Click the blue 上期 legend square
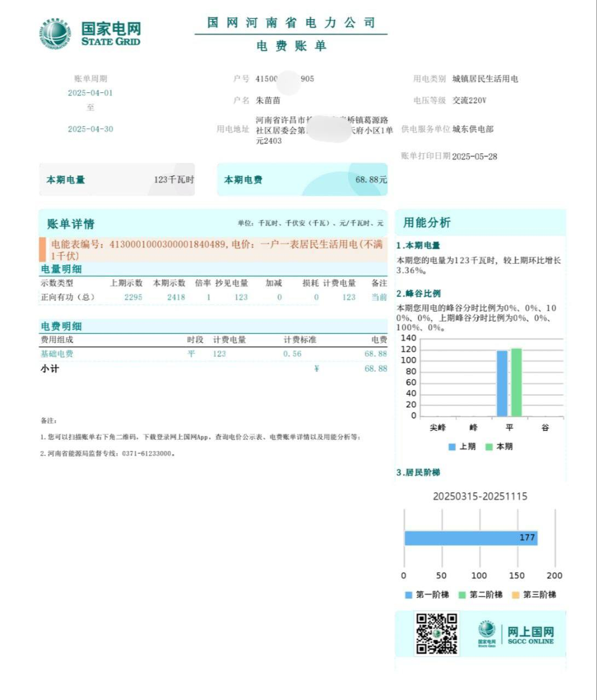The height and width of the screenshot is (700, 597). 452,447
